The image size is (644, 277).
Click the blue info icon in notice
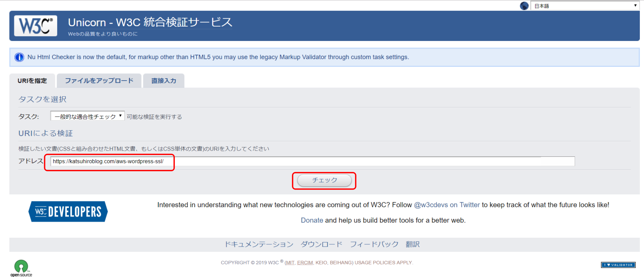[x=19, y=57]
